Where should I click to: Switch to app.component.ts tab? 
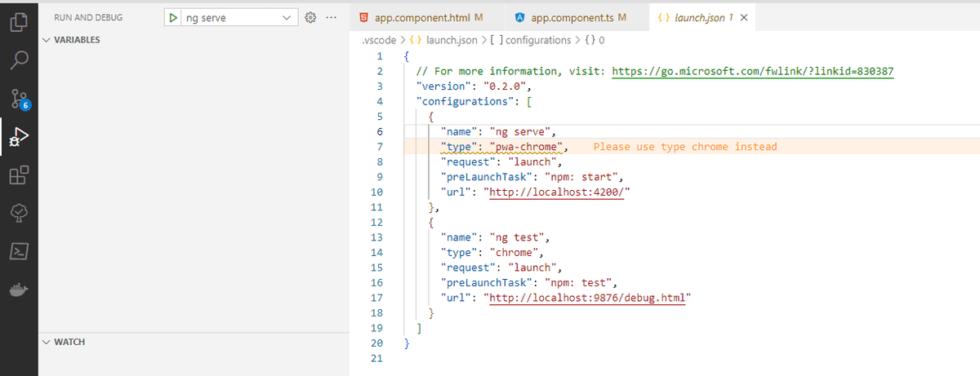tap(571, 17)
